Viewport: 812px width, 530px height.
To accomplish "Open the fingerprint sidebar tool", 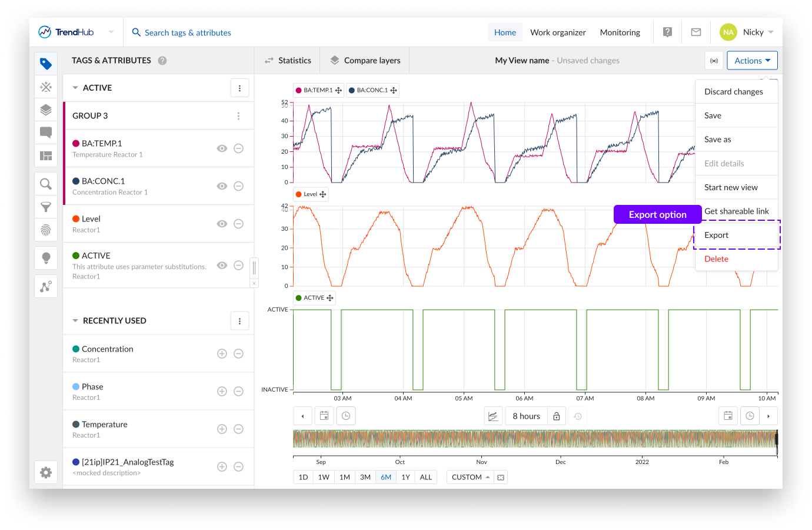I will 46,230.
